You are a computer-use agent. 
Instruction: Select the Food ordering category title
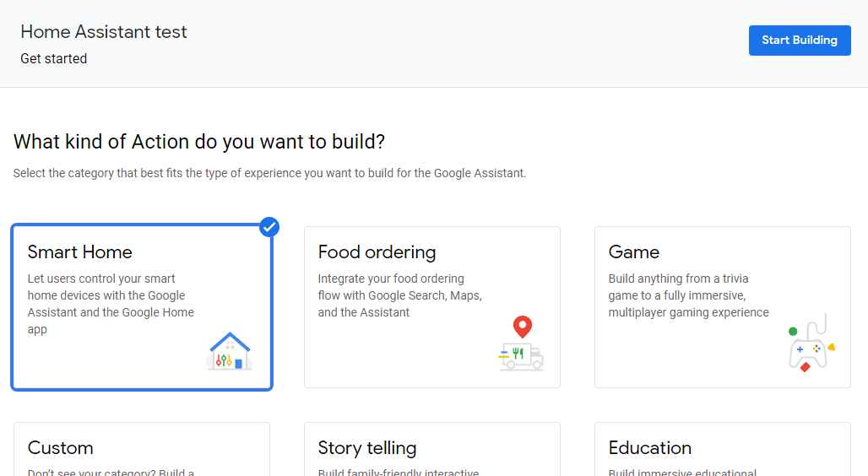point(377,252)
